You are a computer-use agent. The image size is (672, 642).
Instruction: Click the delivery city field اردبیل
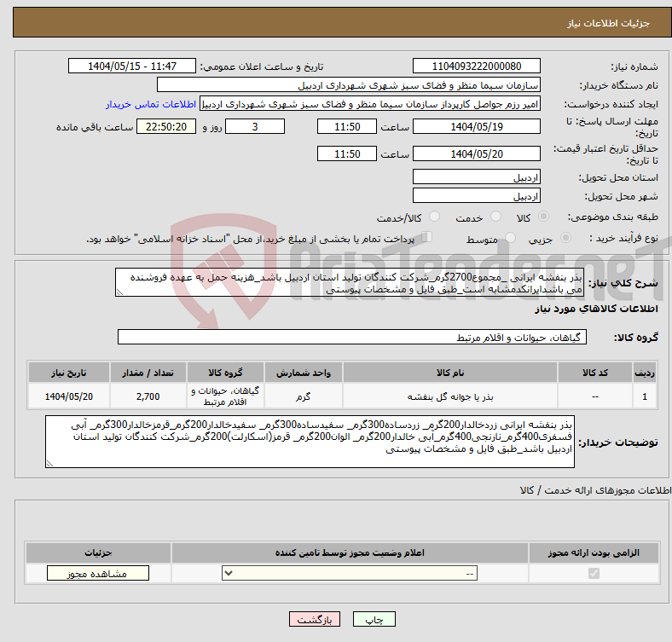(x=477, y=195)
